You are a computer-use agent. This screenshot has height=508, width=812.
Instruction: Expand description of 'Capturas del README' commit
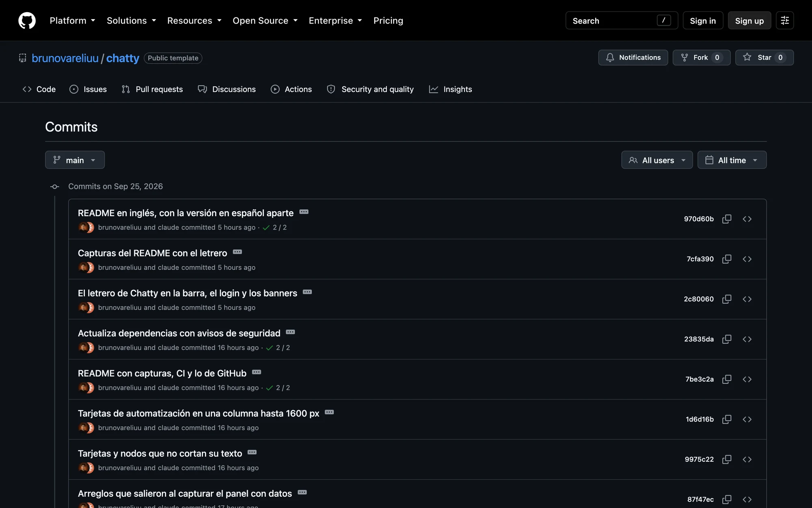point(238,252)
